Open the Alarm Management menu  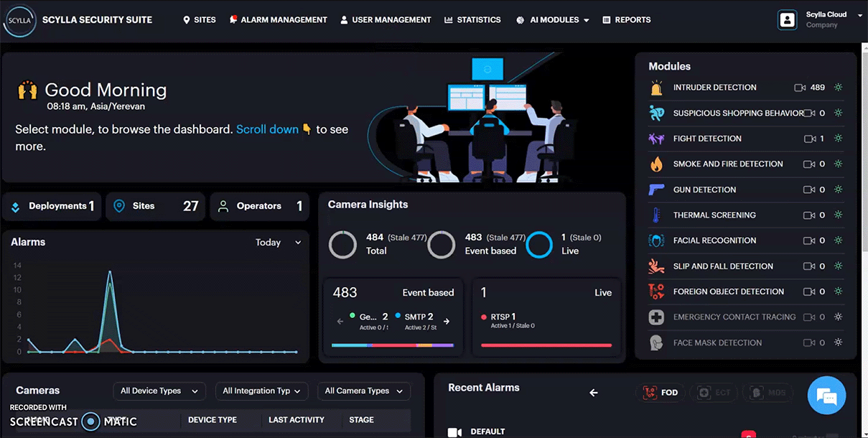tap(278, 20)
